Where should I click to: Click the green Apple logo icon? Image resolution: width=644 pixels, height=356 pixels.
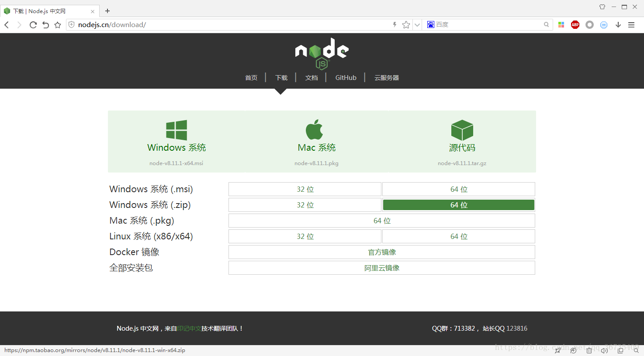click(314, 130)
